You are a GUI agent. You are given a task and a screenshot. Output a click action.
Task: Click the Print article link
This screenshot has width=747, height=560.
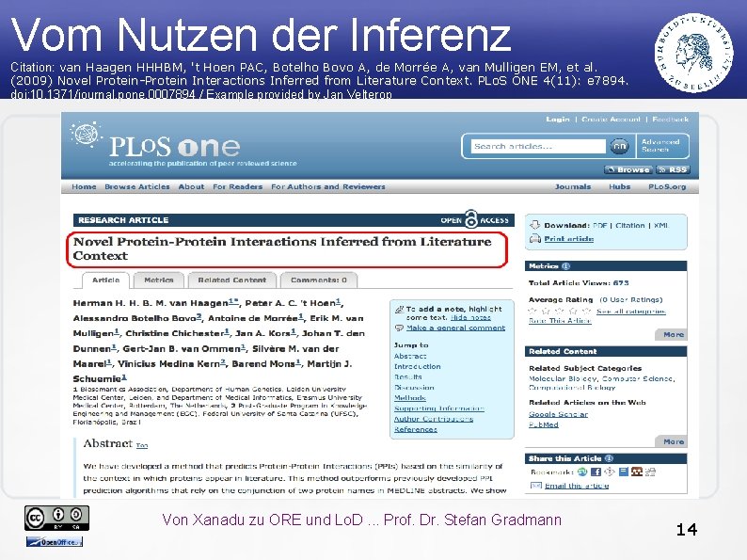pos(569,239)
